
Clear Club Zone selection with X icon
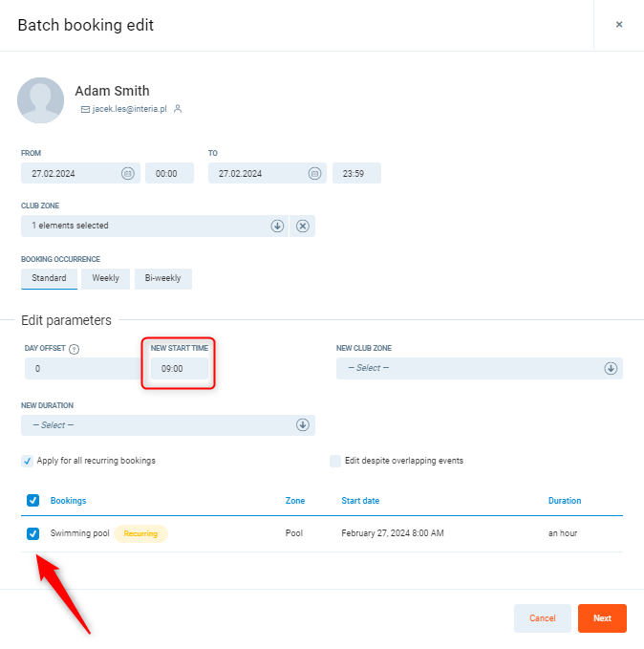pyautogui.click(x=302, y=226)
